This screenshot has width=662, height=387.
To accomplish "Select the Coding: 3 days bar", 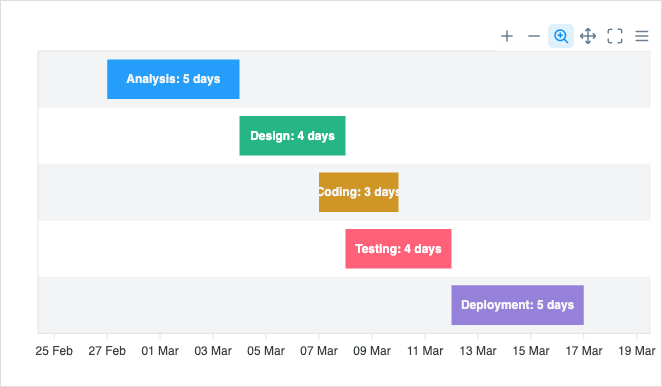I will point(358,192).
